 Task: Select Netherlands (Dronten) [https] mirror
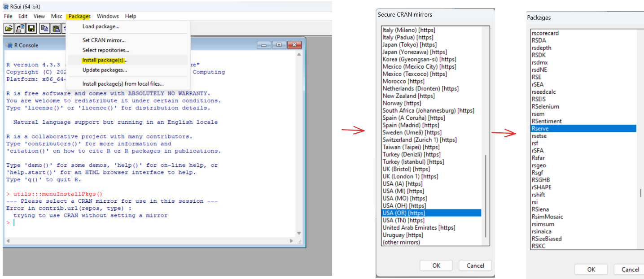431,88
